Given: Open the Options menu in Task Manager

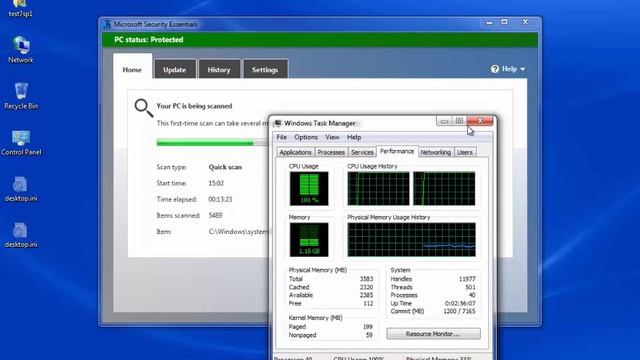Looking at the screenshot, I should point(306,137).
